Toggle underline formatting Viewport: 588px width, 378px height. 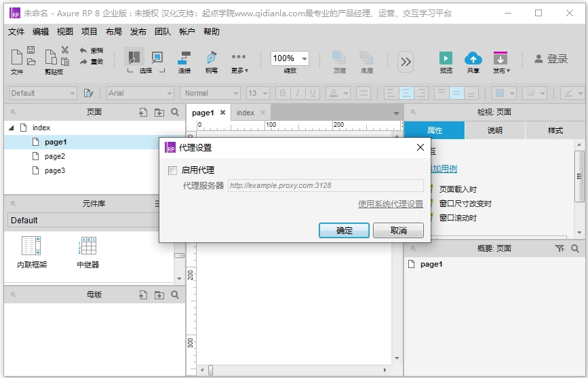(313, 93)
